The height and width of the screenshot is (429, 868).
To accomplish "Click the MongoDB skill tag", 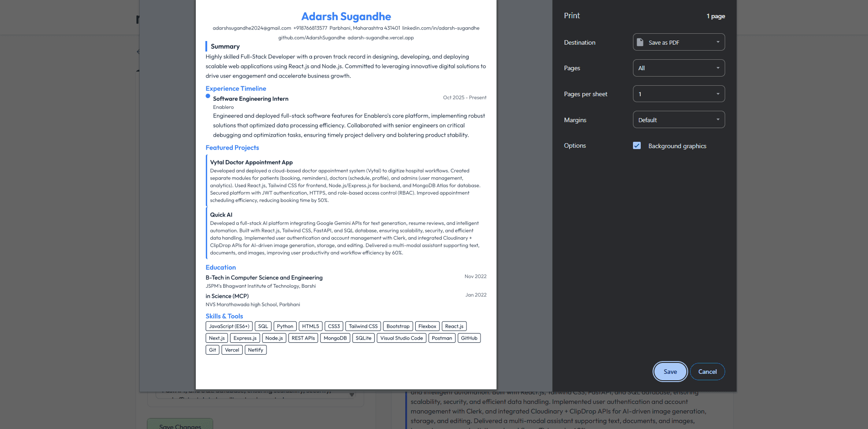I will [335, 338].
